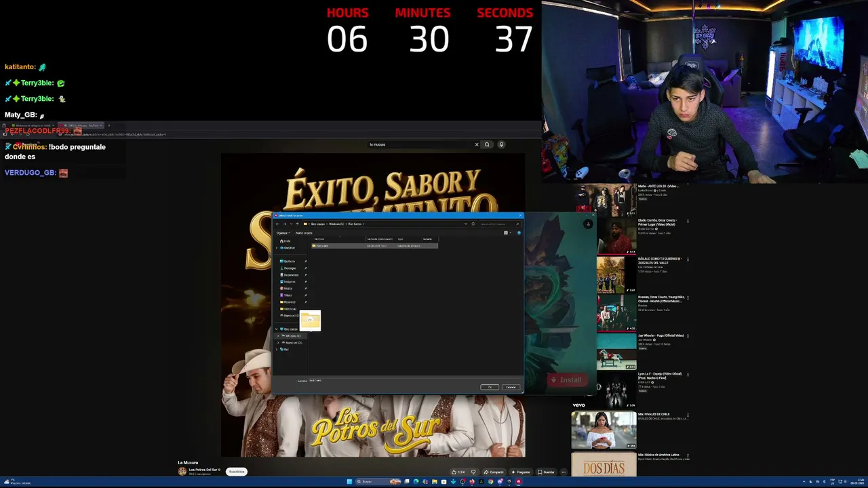
Task: Confirm folder selection with OK
Action: pos(490,387)
